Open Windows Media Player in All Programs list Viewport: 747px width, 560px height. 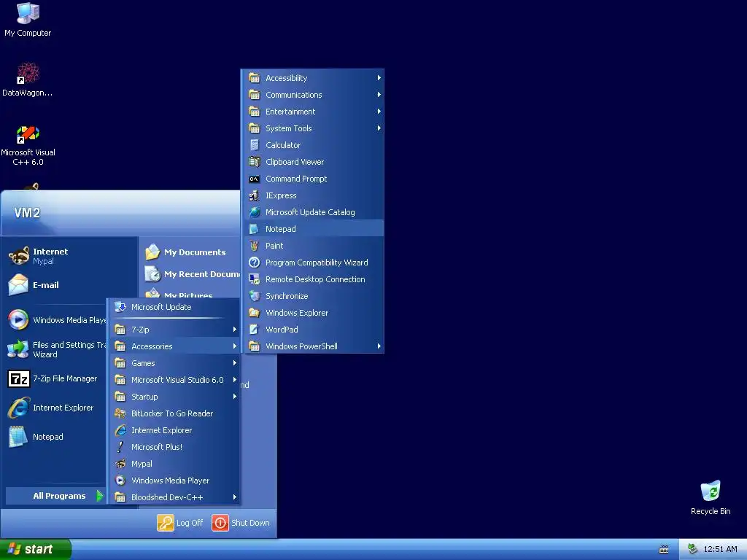[x=174, y=481]
